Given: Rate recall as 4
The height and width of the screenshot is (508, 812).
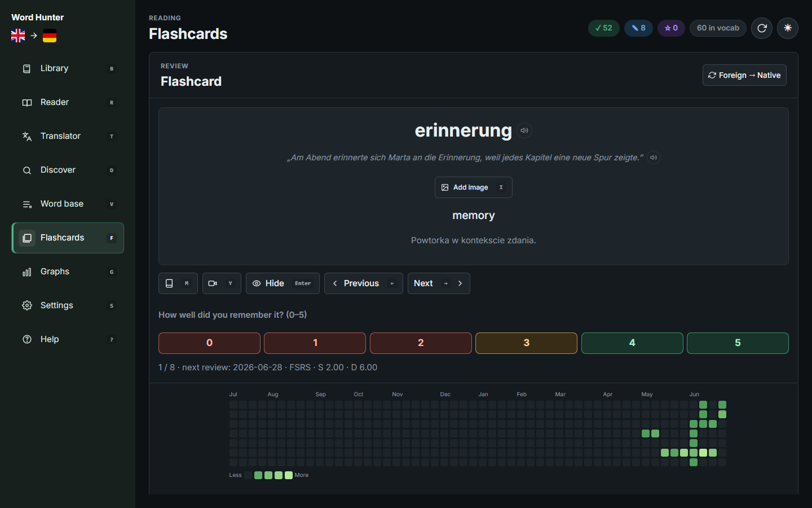Looking at the screenshot, I should click(632, 343).
